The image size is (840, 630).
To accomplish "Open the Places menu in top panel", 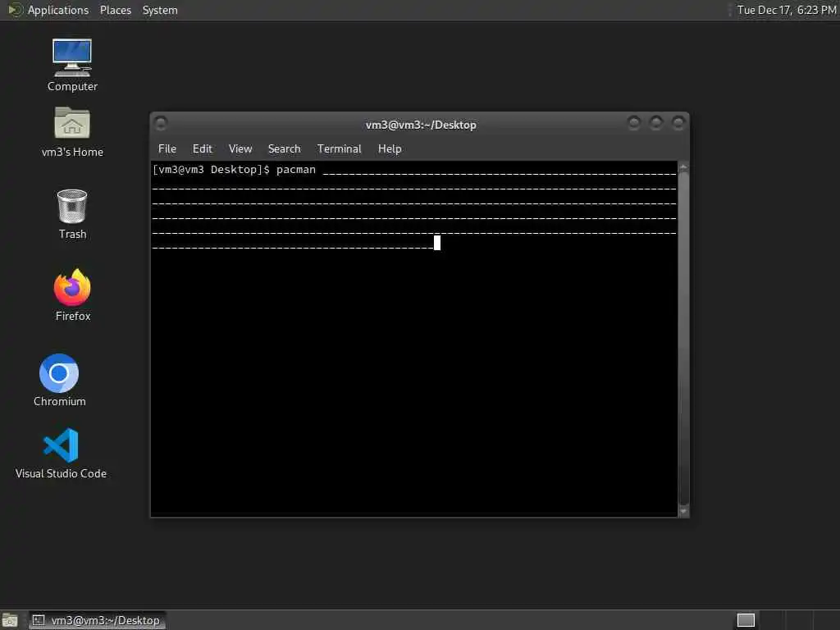I will point(115,10).
